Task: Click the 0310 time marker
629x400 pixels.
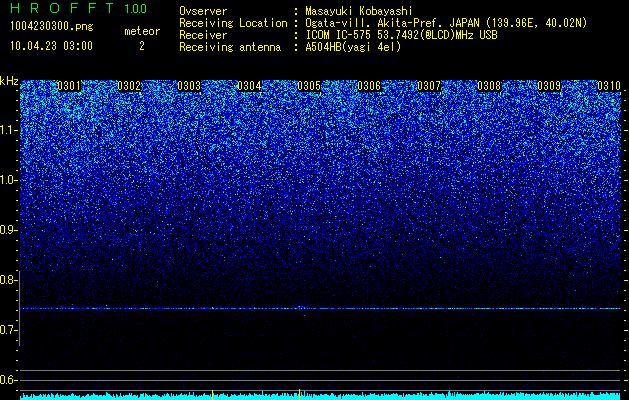Action: click(609, 86)
